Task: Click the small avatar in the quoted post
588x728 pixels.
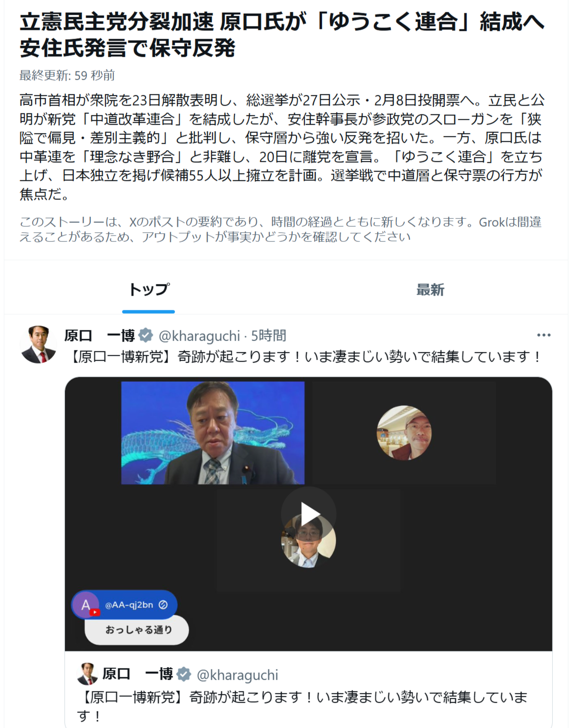Action: coord(87,674)
